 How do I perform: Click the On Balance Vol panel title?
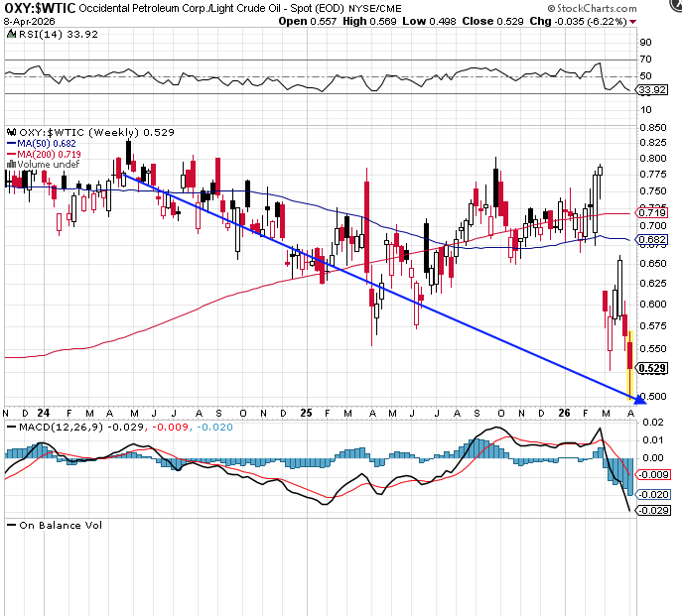click(x=61, y=526)
